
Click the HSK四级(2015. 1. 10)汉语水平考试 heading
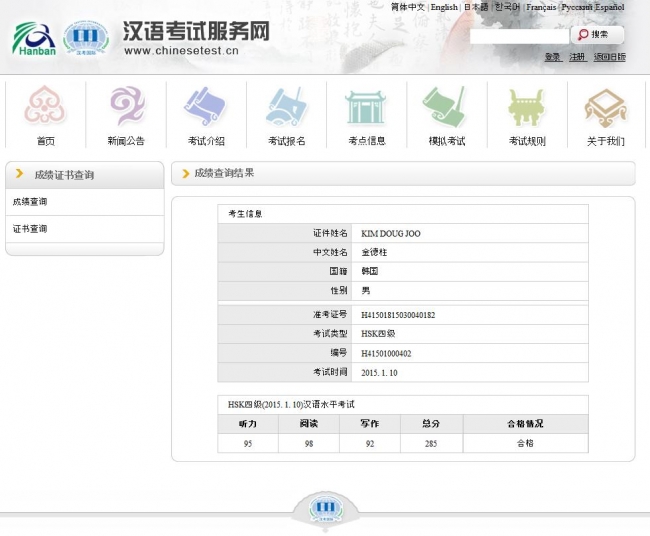point(291,405)
